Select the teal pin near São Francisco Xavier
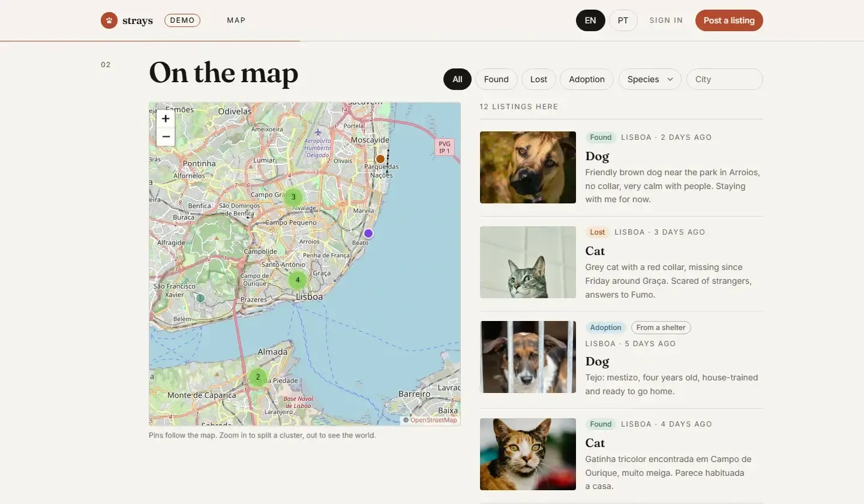 200,298
